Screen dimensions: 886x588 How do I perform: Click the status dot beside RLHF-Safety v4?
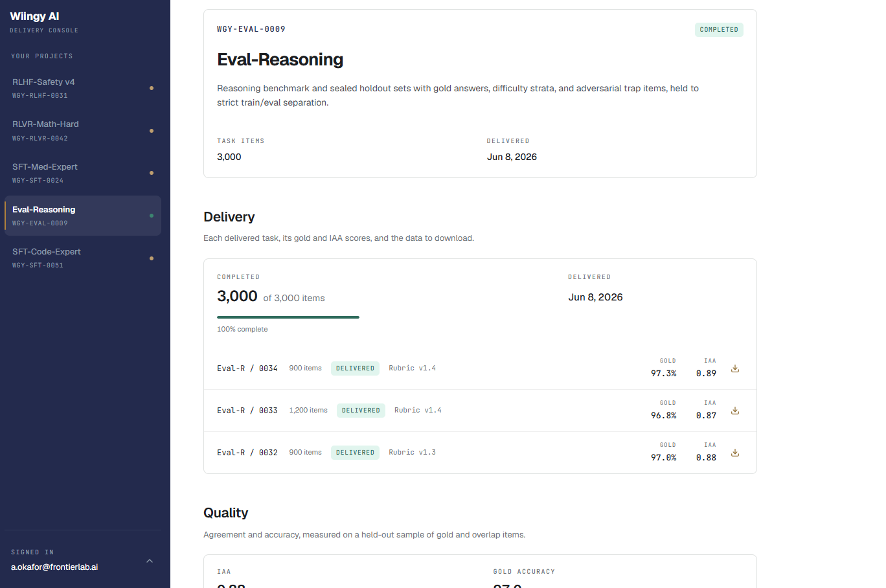pos(152,88)
